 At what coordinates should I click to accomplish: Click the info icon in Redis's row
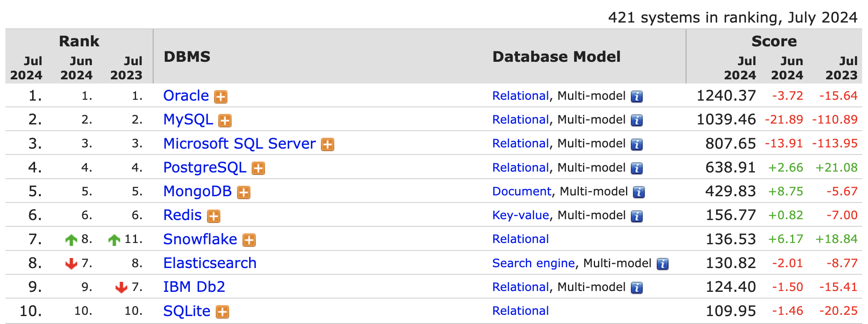(636, 216)
